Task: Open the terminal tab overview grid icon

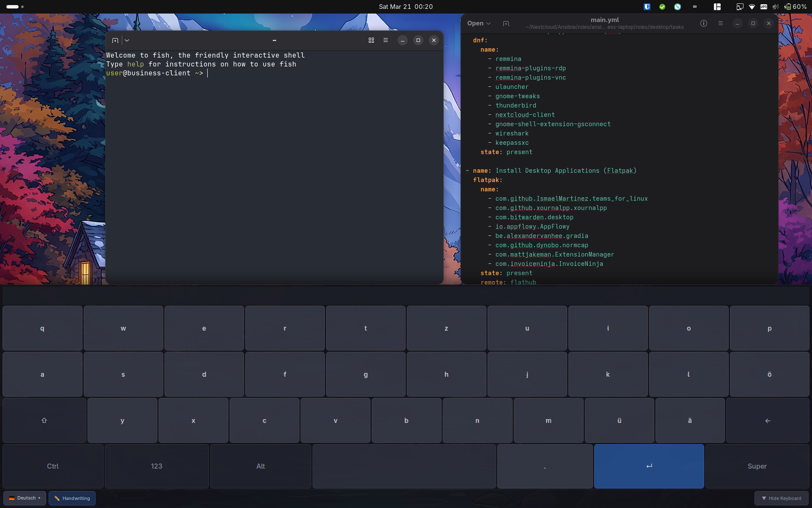Action: point(371,40)
